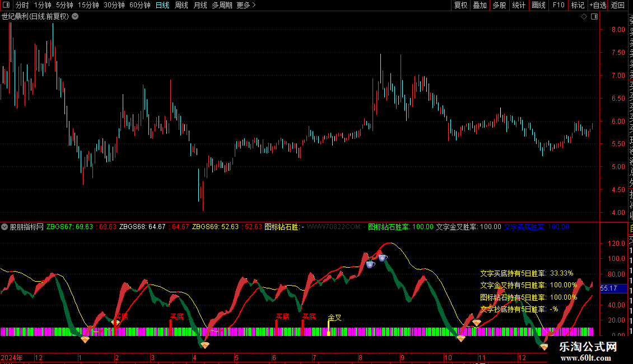This screenshot has height=364, width=633.
Task: Click the diamond outline icon top-right
Action: click(584, 17)
